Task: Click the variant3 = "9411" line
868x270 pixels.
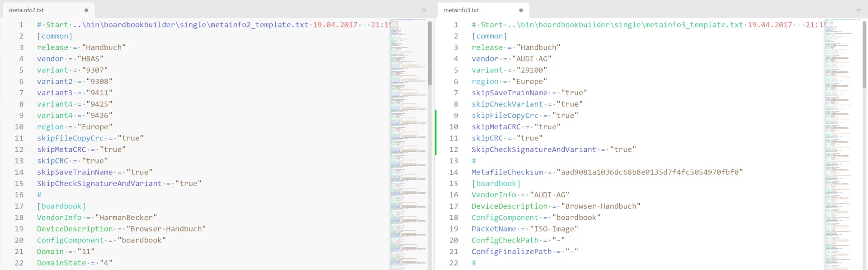Action: point(75,93)
